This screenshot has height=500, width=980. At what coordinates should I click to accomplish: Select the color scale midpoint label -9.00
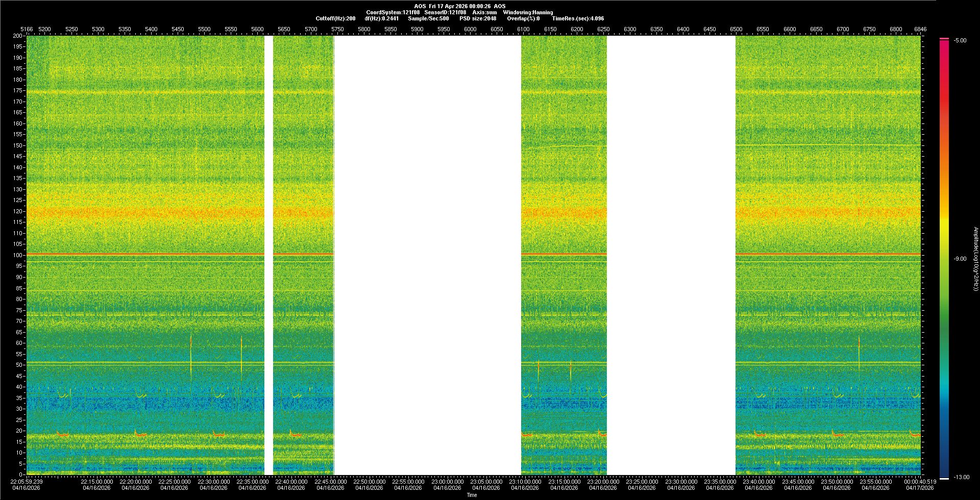960,259
